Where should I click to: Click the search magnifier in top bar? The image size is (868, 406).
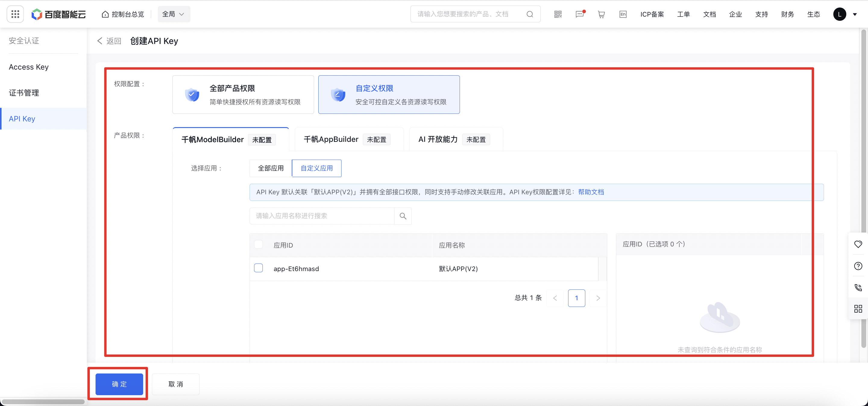530,14
